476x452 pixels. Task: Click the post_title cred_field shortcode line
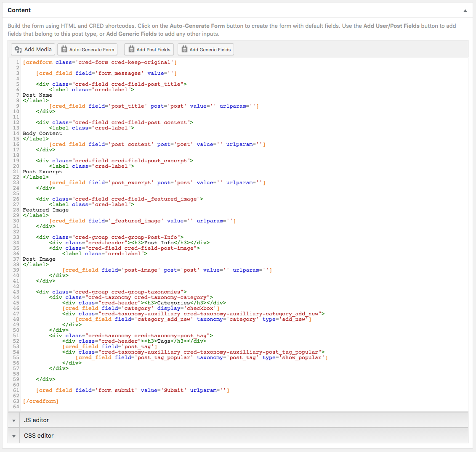pos(154,106)
